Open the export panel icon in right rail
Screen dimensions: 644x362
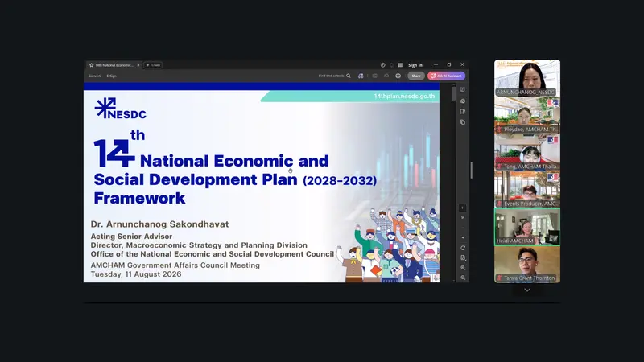tap(463, 89)
